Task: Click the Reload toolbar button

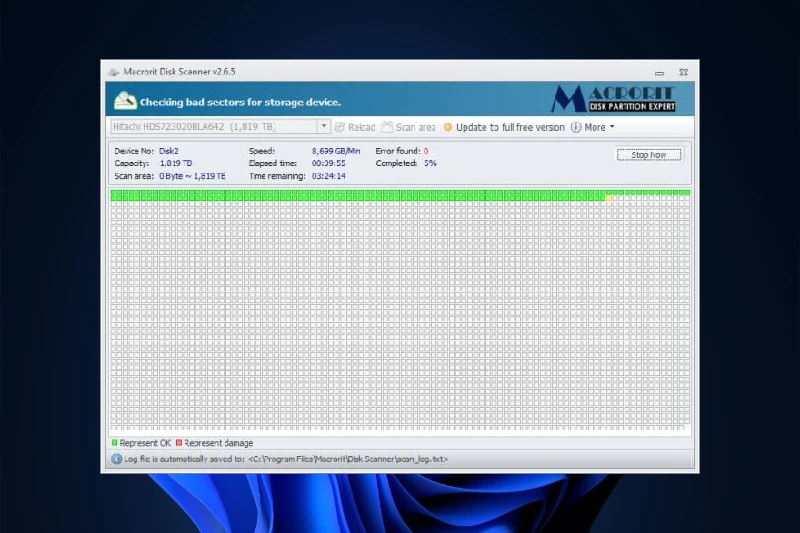Action: (x=355, y=127)
